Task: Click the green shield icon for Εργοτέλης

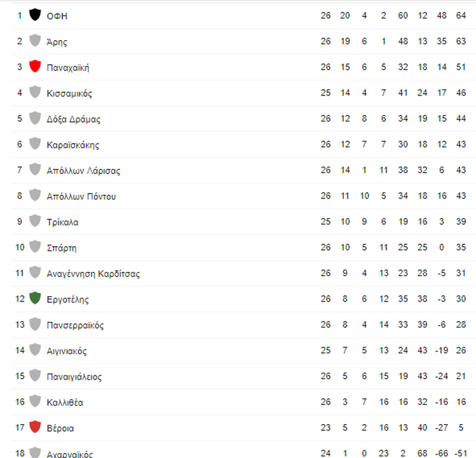Action: coord(35,298)
